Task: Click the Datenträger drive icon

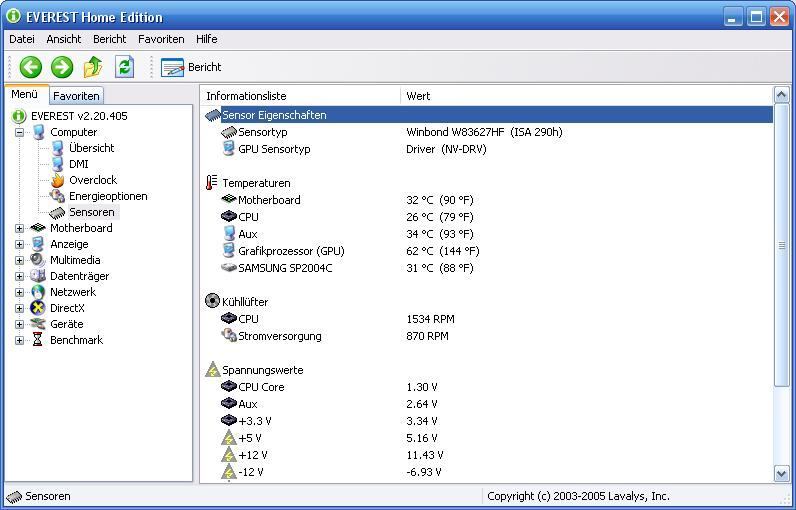Action: (38, 276)
